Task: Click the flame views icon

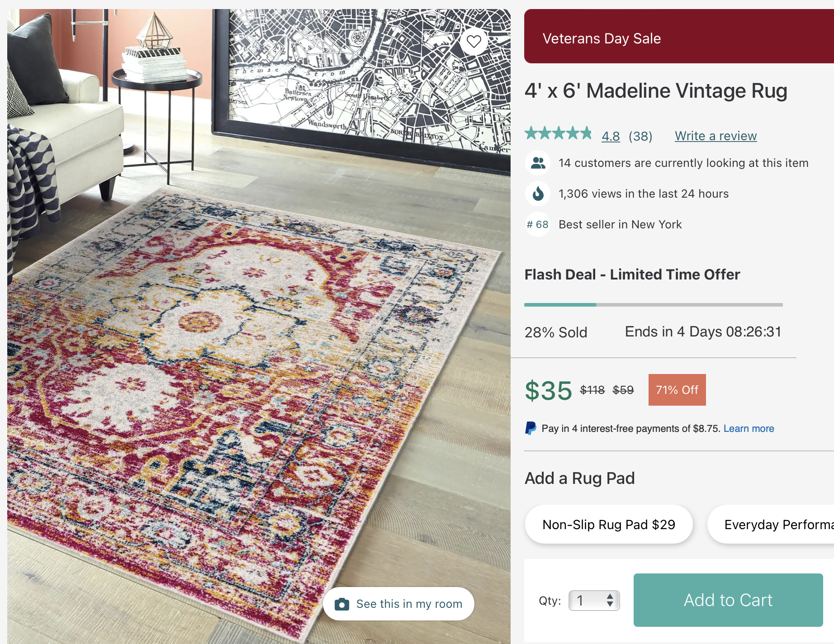Action: click(538, 194)
